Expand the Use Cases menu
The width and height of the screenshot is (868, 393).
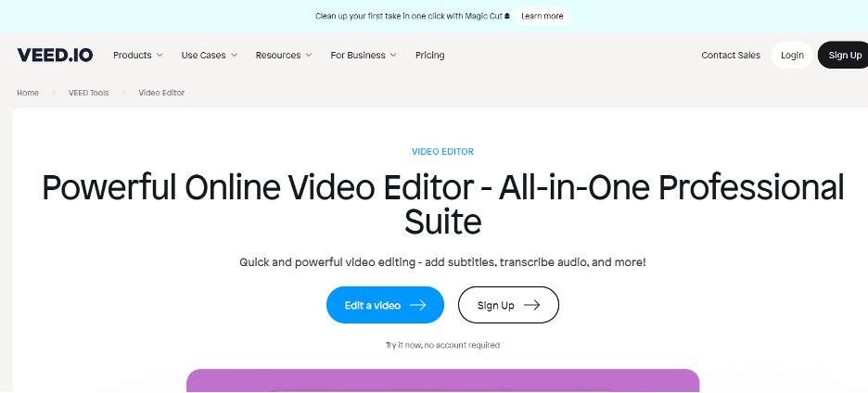point(210,56)
